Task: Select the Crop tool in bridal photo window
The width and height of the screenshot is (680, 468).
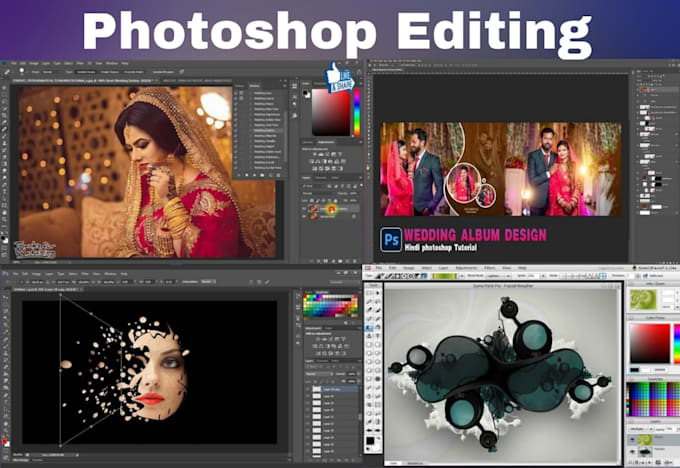Action: (x=5, y=115)
